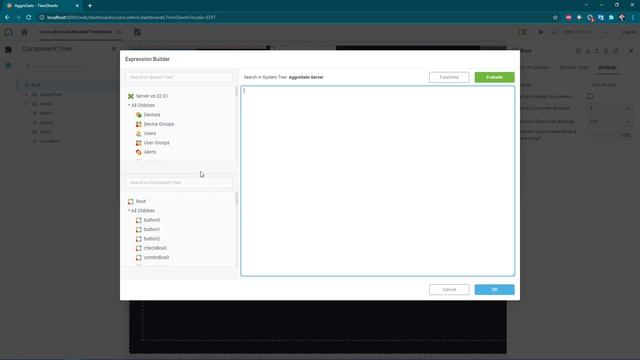
Task: Close the Component Tree panel
Action: 114,49
